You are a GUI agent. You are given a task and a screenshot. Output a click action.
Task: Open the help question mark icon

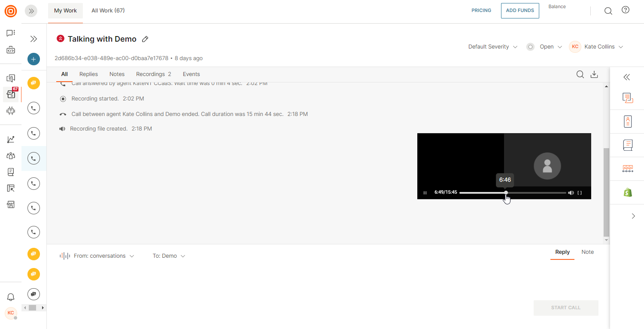pyautogui.click(x=626, y=10)
